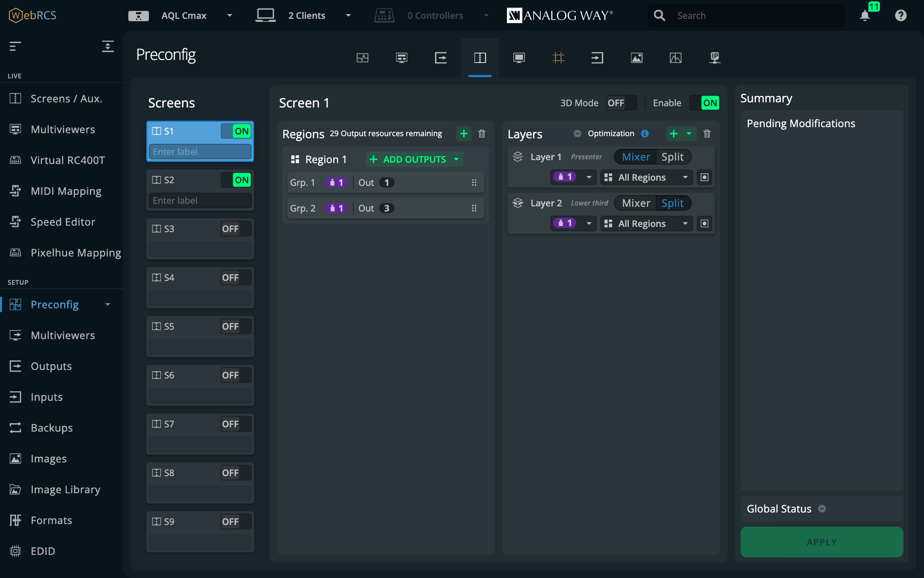
Task: Select Split mode for Layer 1
Action: tap(672, 157)
